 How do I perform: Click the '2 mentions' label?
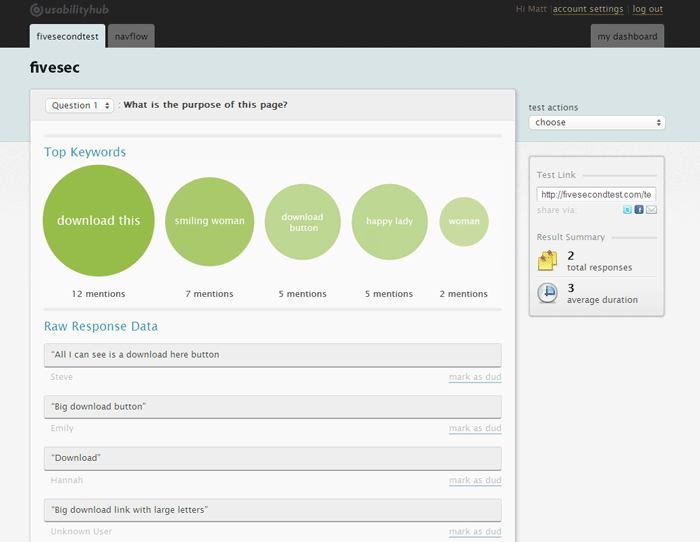[x=463, y=294]
